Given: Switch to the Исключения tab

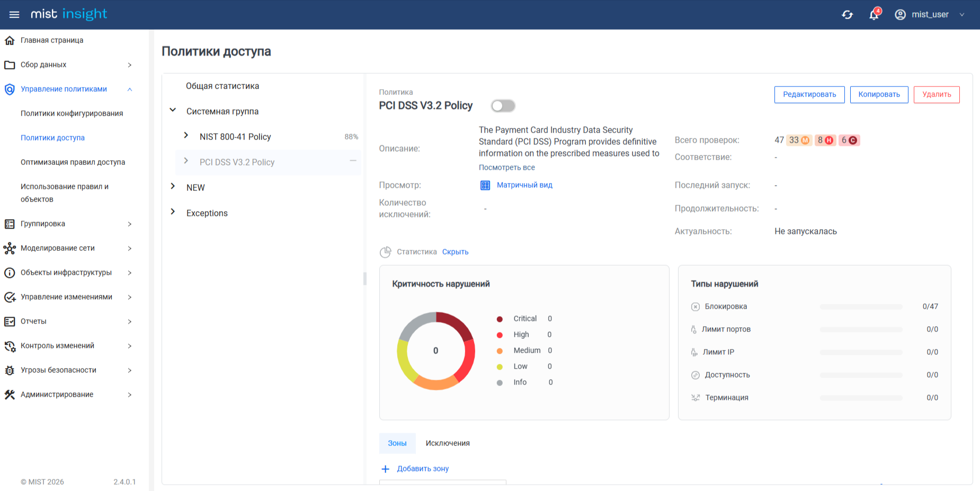Looking at the screenshot, I should (x=448, y=443).
